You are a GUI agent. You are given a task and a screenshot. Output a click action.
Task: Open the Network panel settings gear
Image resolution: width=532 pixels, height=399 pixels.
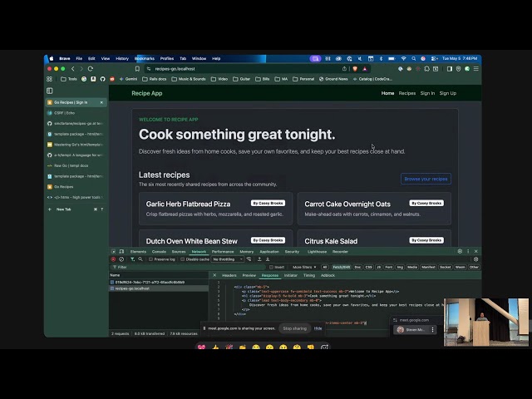click(476, 259)
